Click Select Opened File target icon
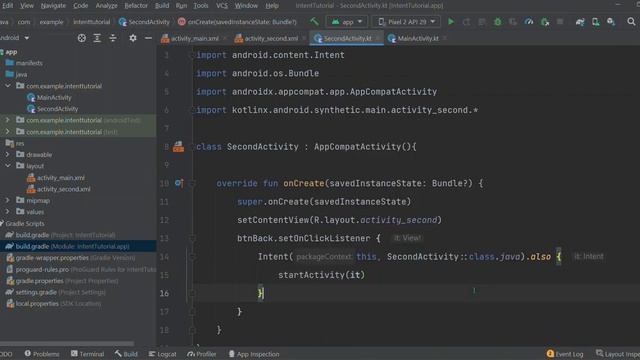640x360 pixels. tap(82, 38)
